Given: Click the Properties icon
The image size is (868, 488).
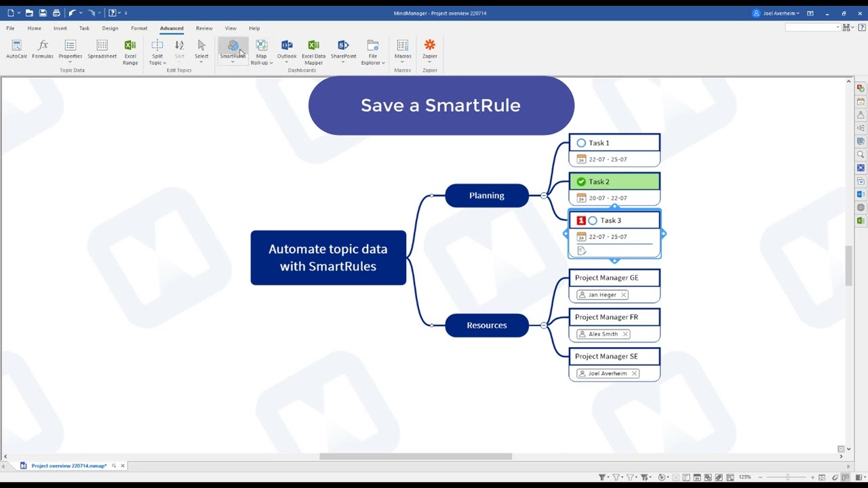Looking at the screenshot, I should pos(70,45).
